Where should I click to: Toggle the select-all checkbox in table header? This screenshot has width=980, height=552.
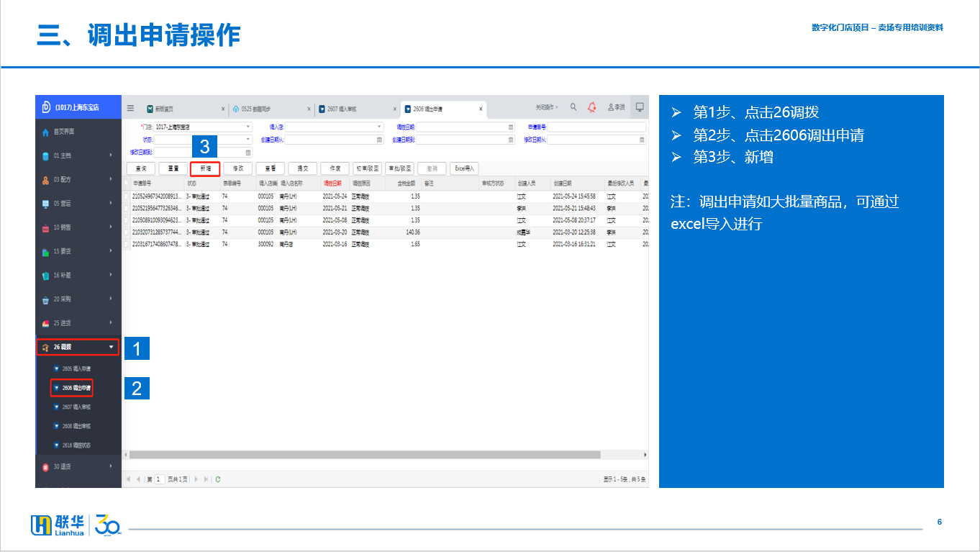coord(127,184)
